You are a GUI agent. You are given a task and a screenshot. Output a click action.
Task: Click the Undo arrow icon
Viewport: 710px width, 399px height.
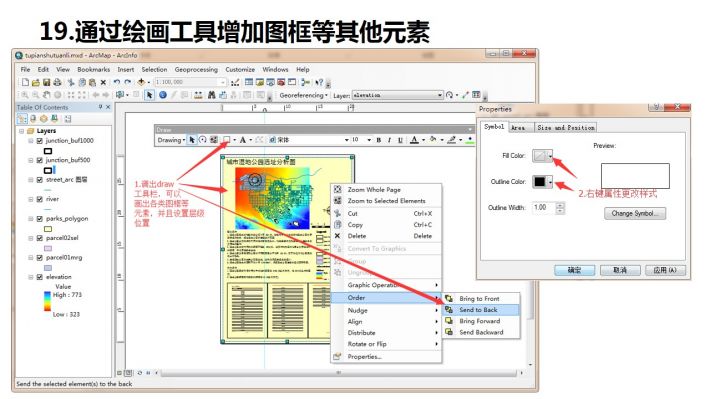[x=117, y=82]
